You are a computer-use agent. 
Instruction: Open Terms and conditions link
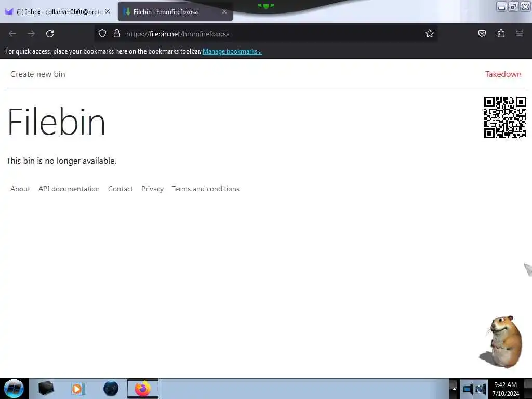pos(206,189)
